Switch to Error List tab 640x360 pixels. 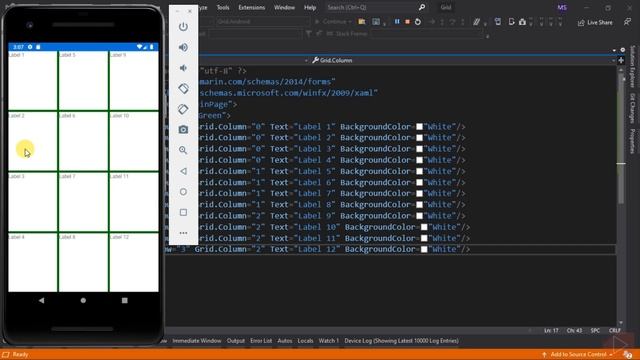click(x=261, y=341)
